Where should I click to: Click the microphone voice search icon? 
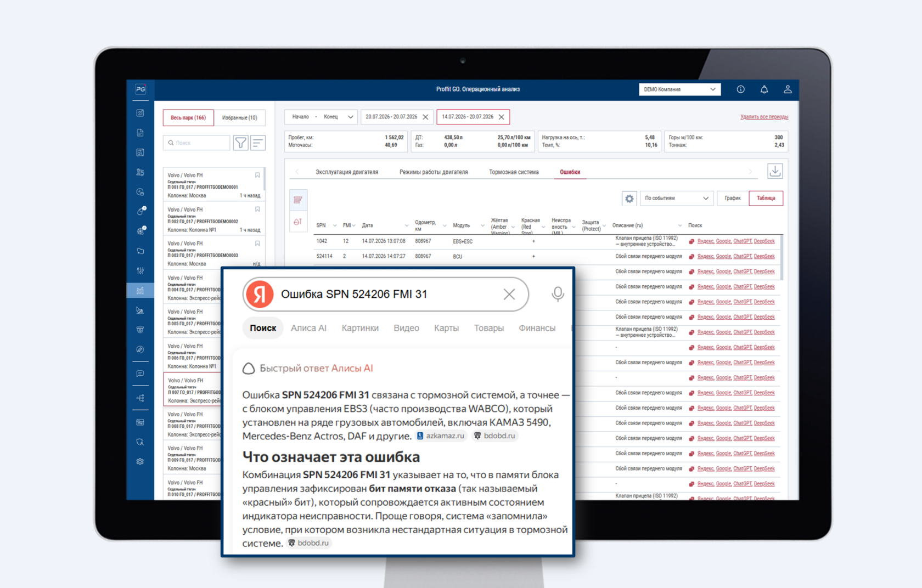click(x=558, y=294)
